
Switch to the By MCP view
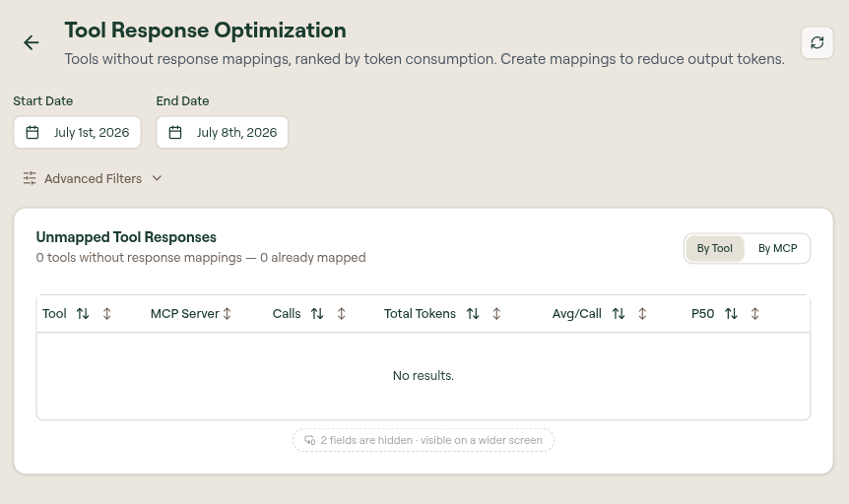click(x=777, y=248)
